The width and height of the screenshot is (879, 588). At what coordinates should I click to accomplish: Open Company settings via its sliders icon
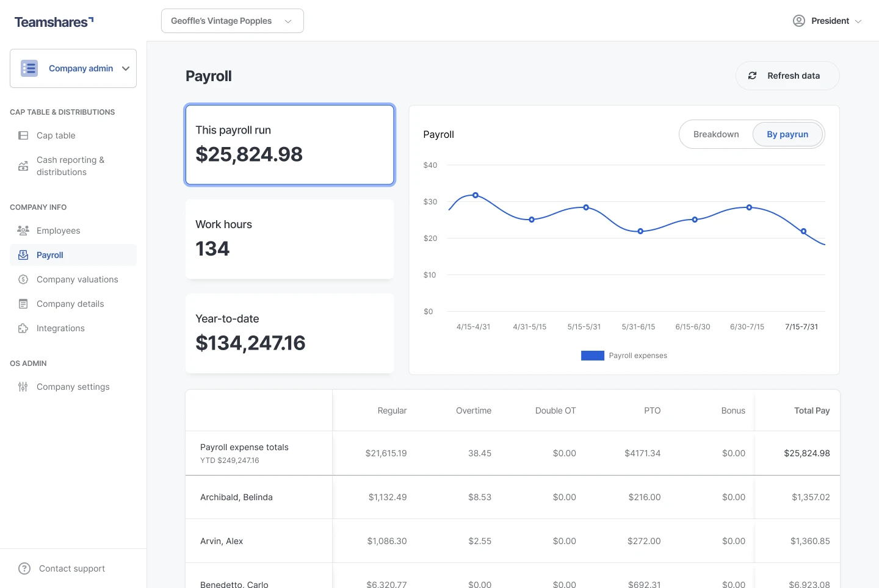click(23, 387)
